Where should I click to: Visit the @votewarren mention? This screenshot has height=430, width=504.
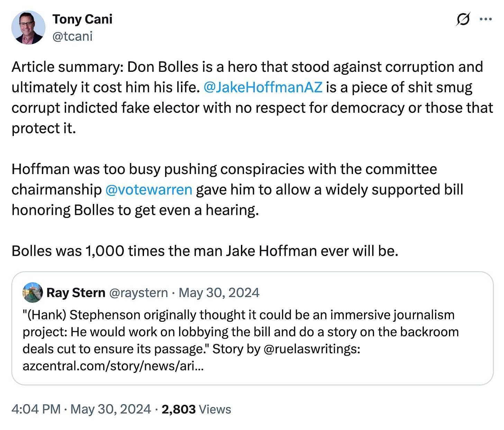coord(148,190)
